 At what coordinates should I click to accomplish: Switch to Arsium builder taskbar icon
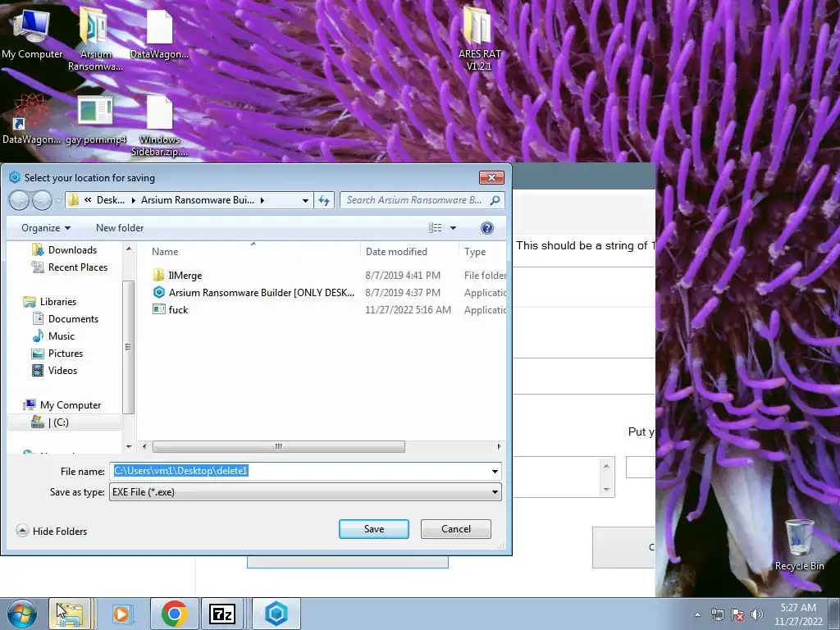[276, 614]
